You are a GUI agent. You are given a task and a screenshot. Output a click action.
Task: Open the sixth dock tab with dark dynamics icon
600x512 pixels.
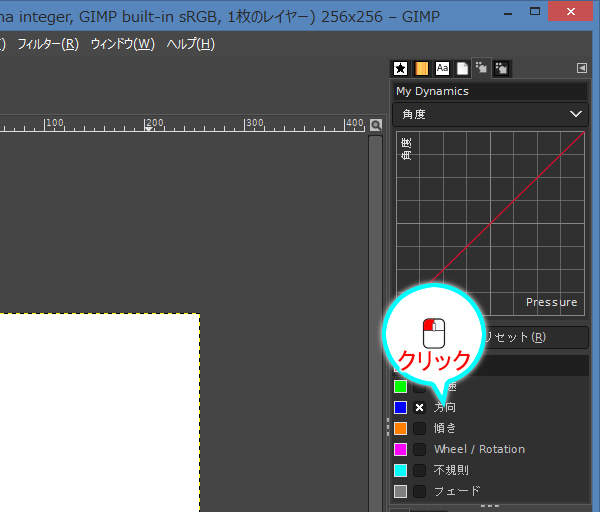(x=502, y=69)
